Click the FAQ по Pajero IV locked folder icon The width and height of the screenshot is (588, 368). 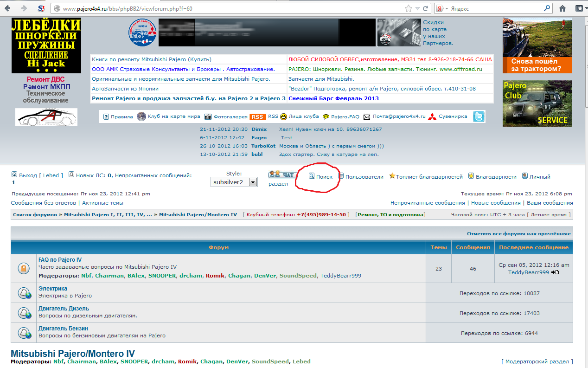(24, 268)
